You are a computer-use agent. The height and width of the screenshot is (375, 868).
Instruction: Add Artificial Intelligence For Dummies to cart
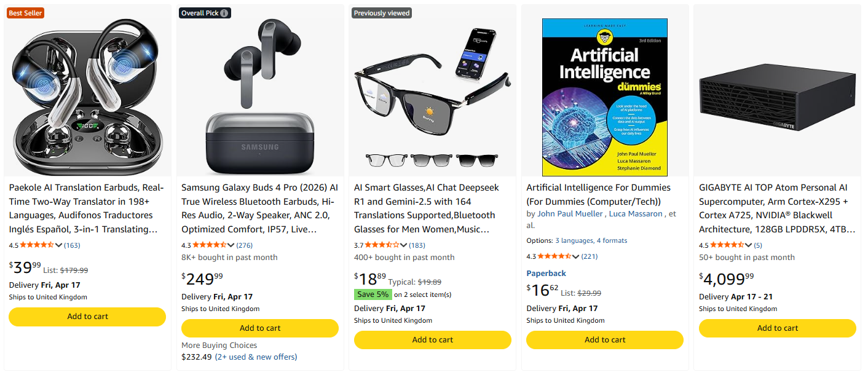tap(605, 340)
